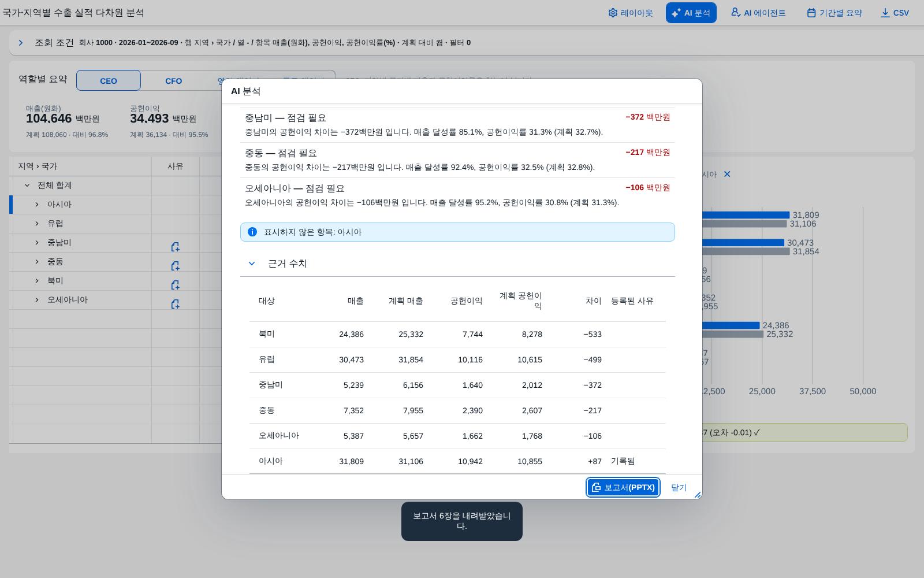Add reason note for 중남미 row

[x=175, y=247]
